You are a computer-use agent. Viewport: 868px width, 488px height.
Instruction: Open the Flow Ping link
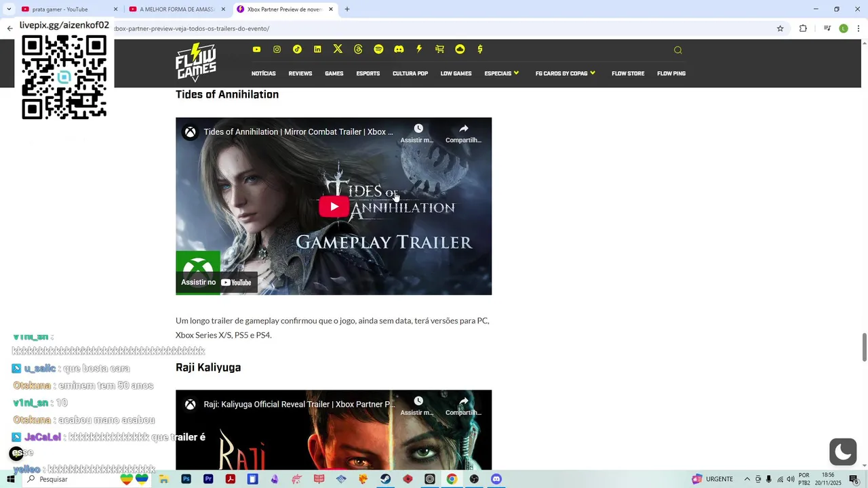click(671, 73)
